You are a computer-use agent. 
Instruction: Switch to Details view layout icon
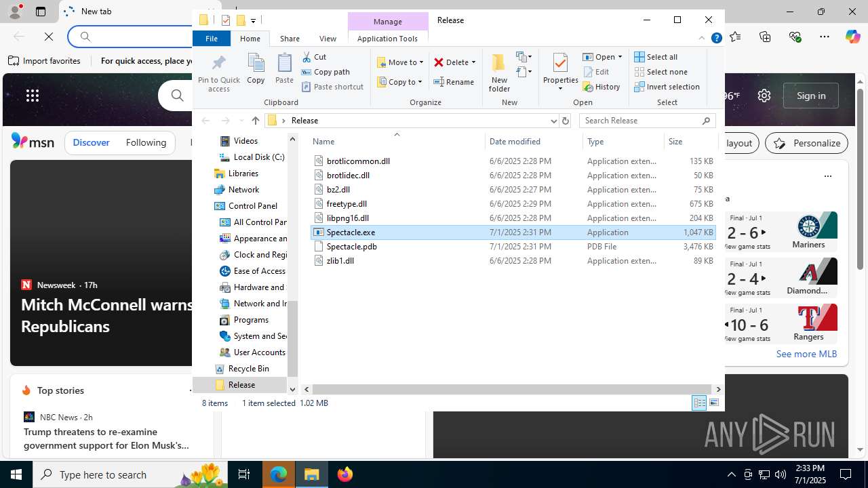coord(699,403)
